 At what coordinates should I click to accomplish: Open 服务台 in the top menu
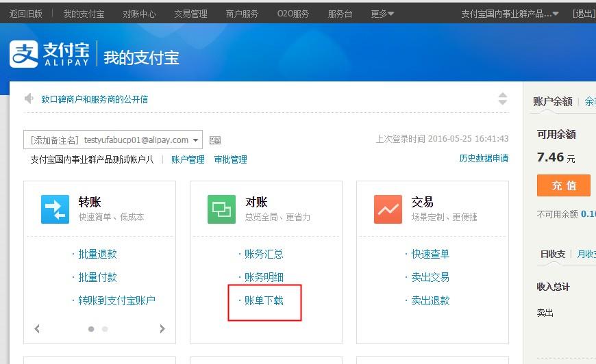point(340,14)
